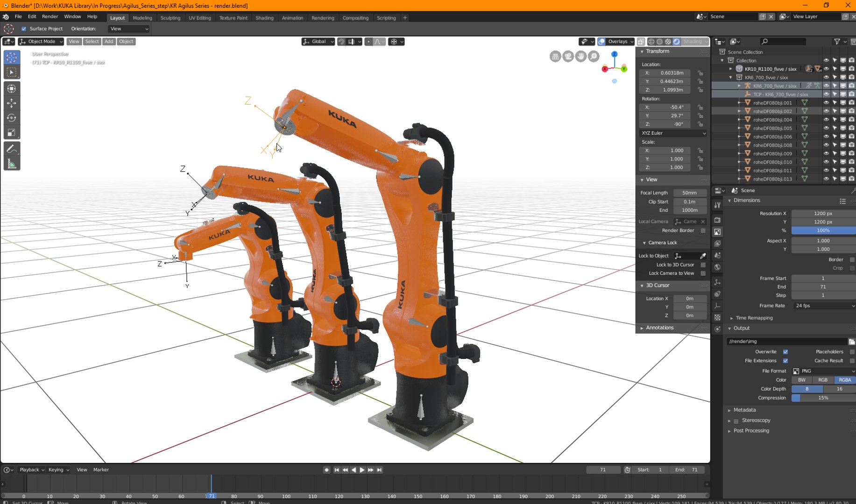Open Dimensions presets list icon
Image resolution: width=856 pixels, height=504 pixels.
click(843, 201)
